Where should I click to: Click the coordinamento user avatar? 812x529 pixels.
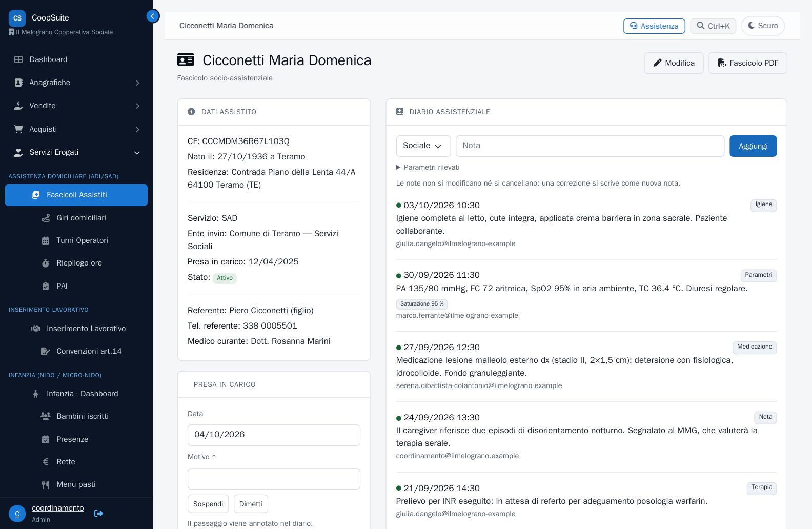coord(17,514)
